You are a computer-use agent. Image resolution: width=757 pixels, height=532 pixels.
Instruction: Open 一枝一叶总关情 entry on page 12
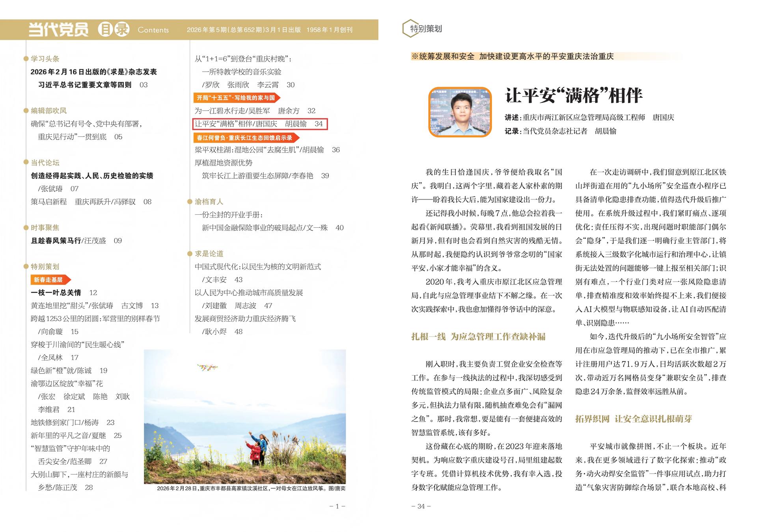[56, 293]
